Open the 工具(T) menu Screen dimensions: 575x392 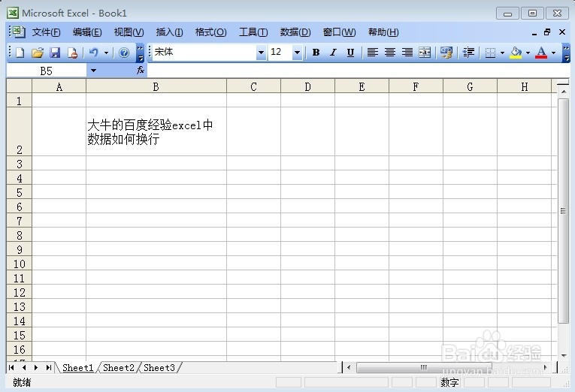[253, 32]
